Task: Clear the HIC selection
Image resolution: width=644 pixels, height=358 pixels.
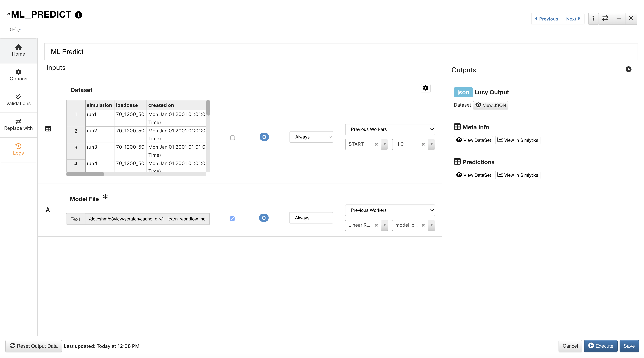Action: tap(423, 144)
